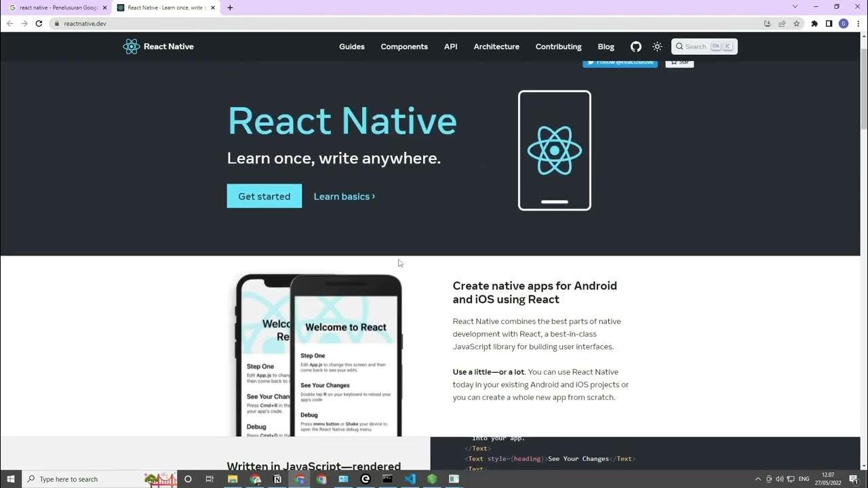
Task: Click the site padlock icon in the address bar
Action: click(x=57, y=24)
